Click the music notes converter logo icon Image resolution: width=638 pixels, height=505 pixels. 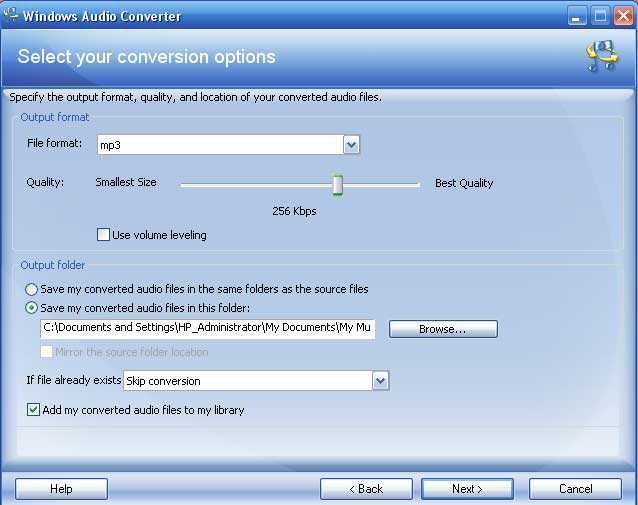pos(601,56)
